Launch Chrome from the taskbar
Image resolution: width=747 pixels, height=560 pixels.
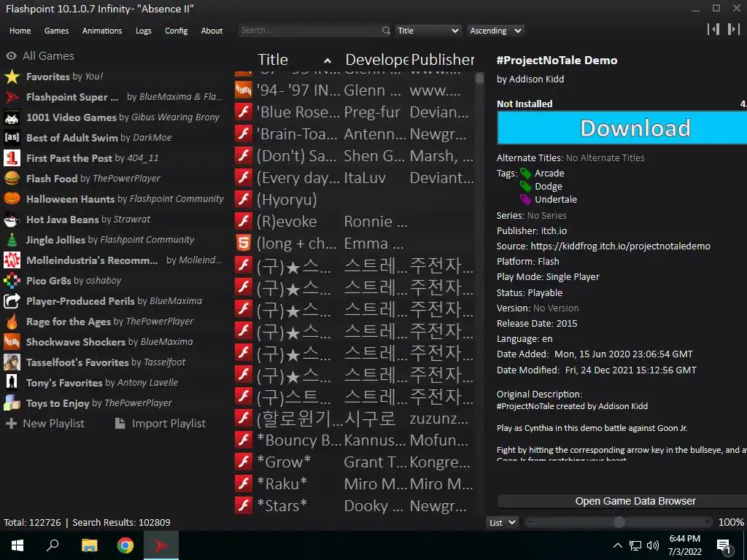click(x=125, y=545)
